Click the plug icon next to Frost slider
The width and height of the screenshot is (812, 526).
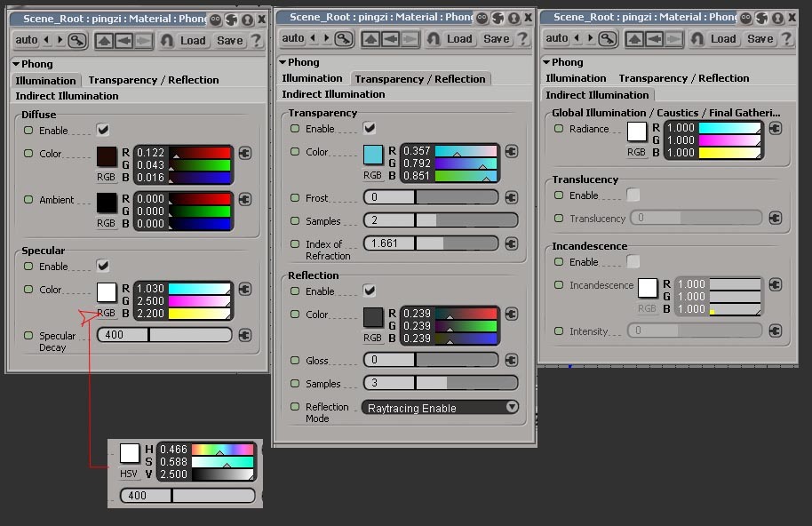pos(512,197)
